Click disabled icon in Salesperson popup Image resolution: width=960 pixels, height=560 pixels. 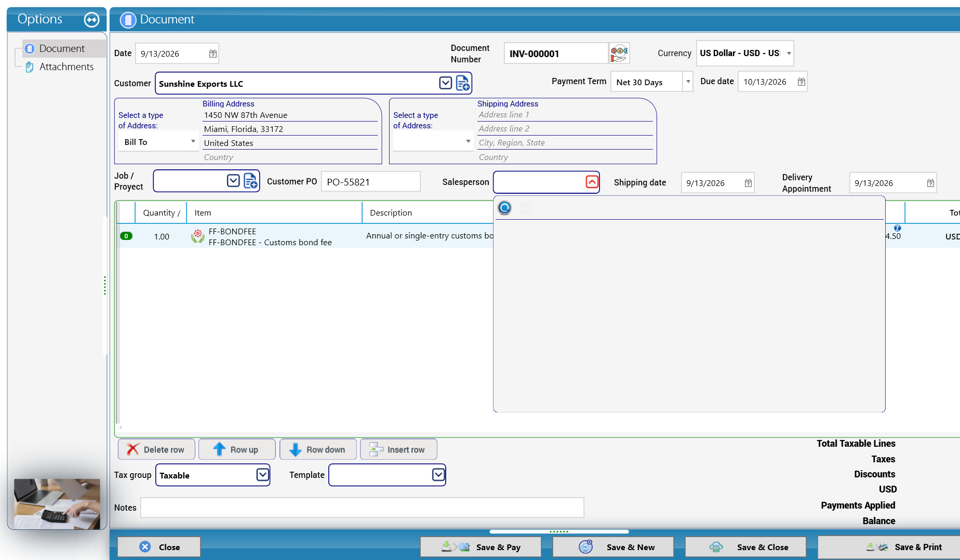525,208
